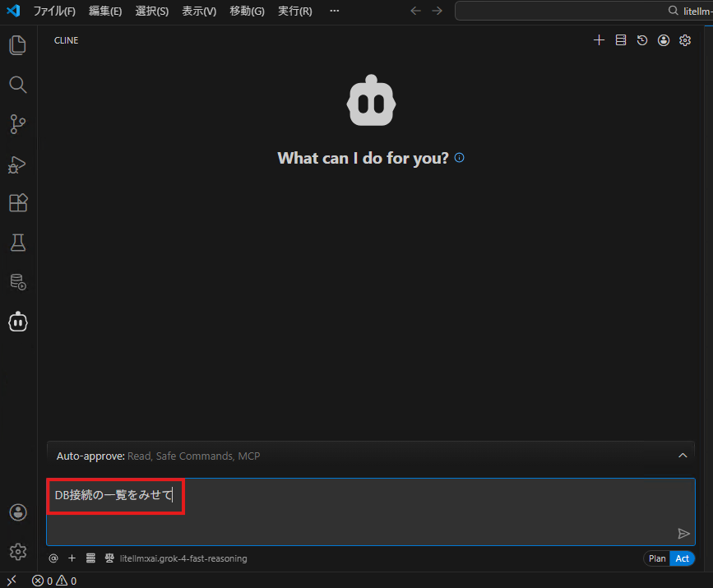
Task: Switch to Plan mode
Action: coord(656,558)
